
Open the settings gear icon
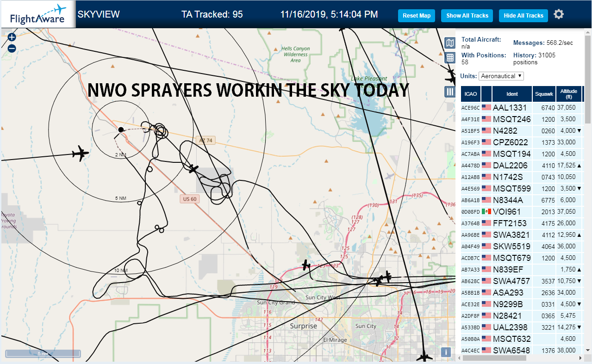(x=559, y=14)
